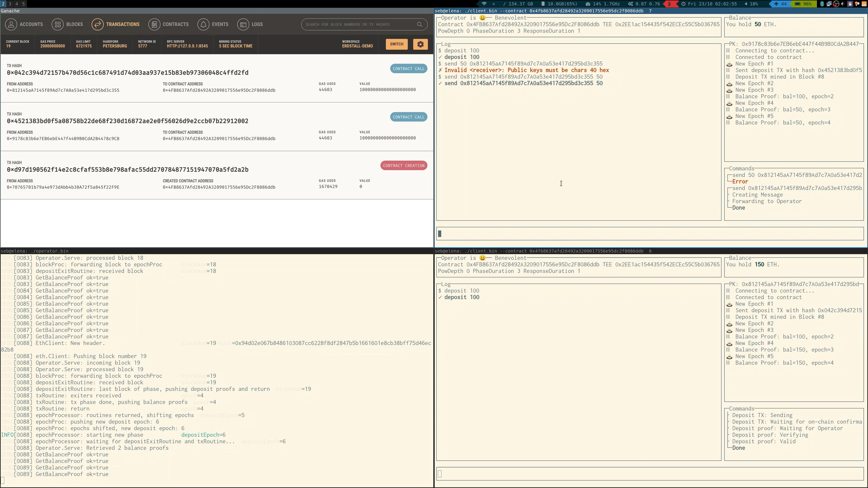Click the Contract Call badge of tx 0x4521383b
The width and height of the screenshot is (868, 488).
(409, 117)
